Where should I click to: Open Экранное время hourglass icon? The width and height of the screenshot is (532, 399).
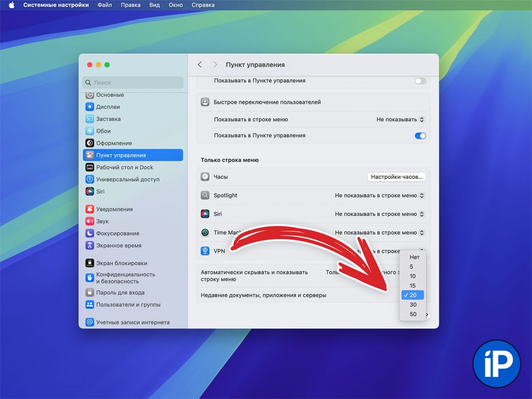[x=90, y=246]
